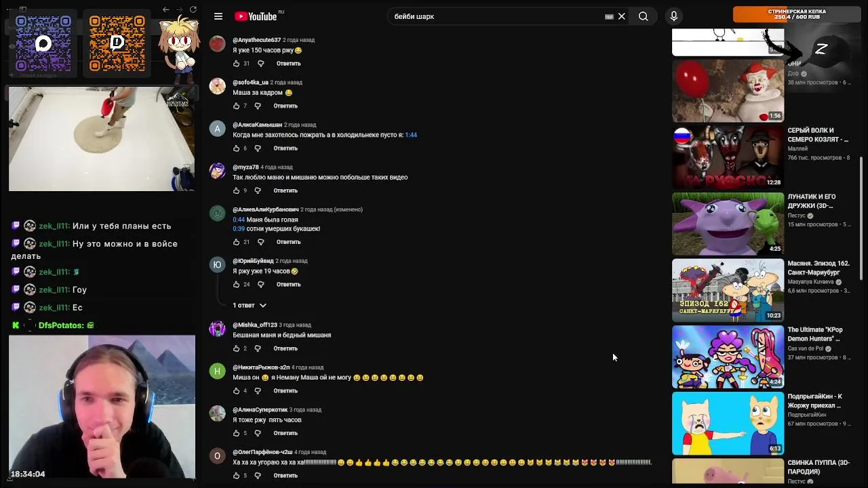Jump to the 0:44 timestamp link
Viewport: 868px width, 488px height.
tap(239, 220)
